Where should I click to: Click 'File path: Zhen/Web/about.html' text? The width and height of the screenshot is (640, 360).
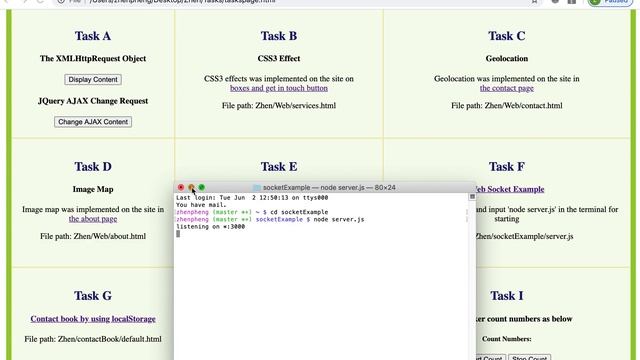(93, 236)
